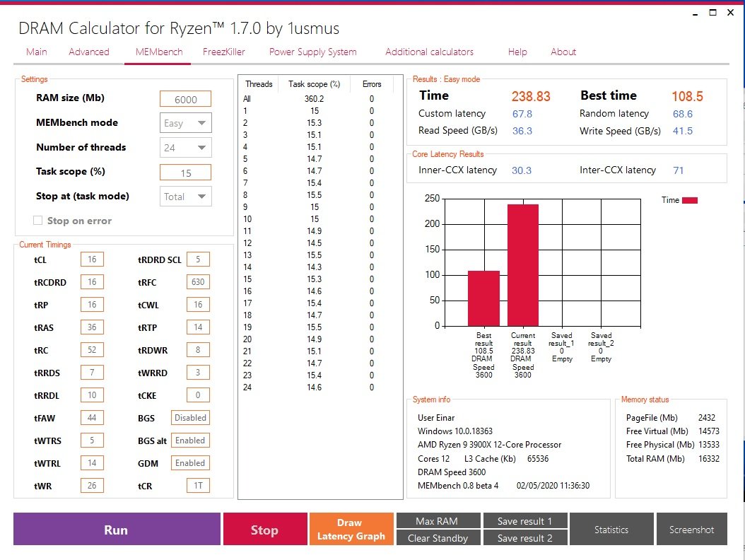Open Additional calculators tab

pyautogui.click(x=429, y=52)
